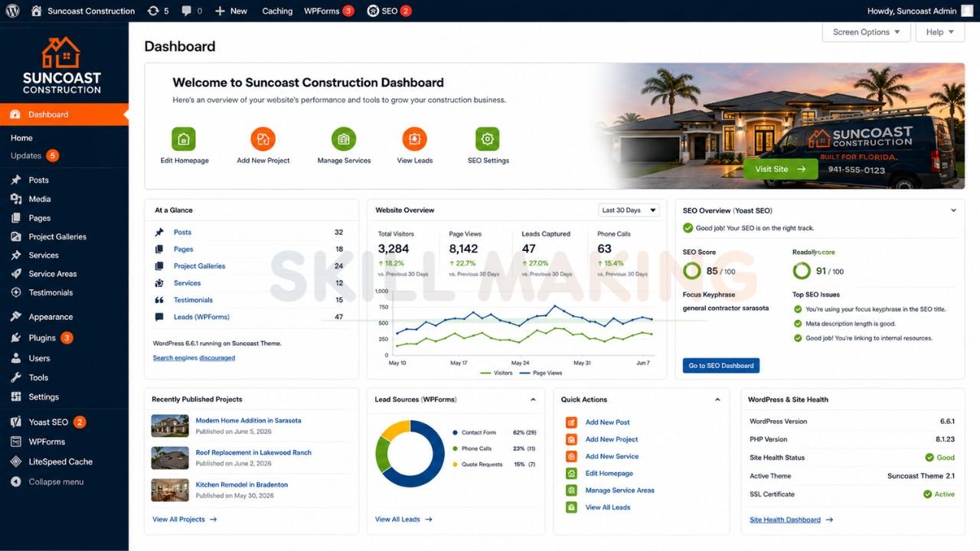This screenshot has width=980, height=551.
Task: Open the WPForms menu in admin bar
Action: (x=328, y=11)
